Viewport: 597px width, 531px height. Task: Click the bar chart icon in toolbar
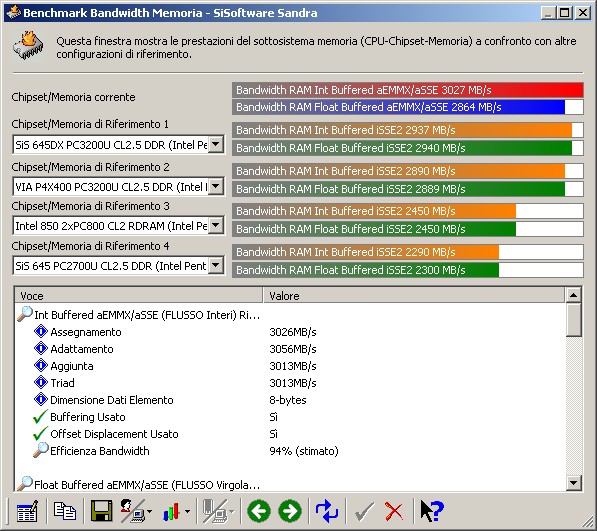(171, 512)
